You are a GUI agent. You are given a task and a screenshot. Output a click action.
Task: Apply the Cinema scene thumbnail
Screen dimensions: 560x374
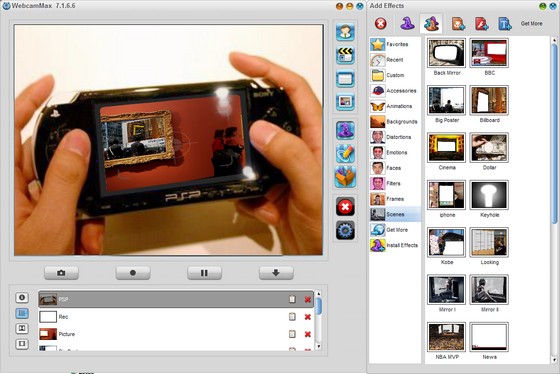point(446,148)
